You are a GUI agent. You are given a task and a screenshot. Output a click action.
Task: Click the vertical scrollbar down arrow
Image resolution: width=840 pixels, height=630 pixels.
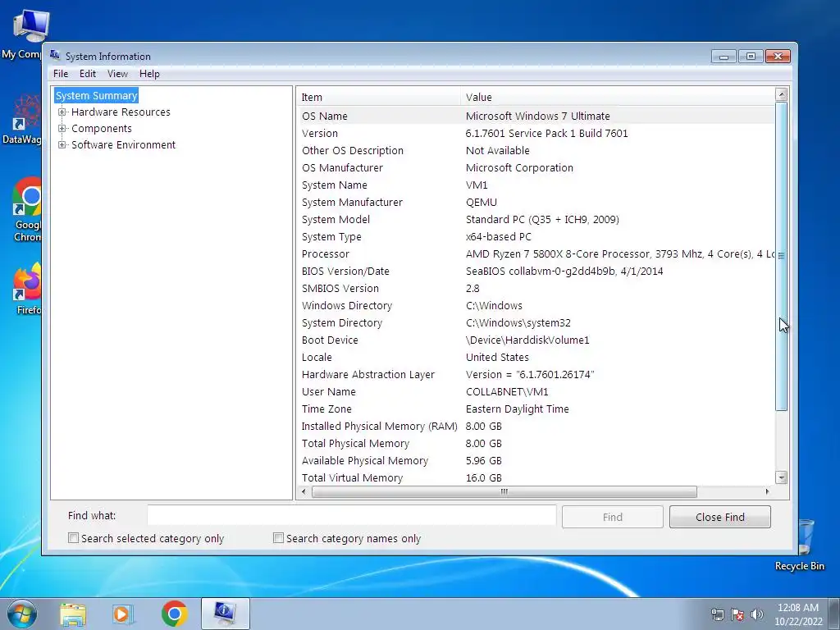(x=782, y=477)
